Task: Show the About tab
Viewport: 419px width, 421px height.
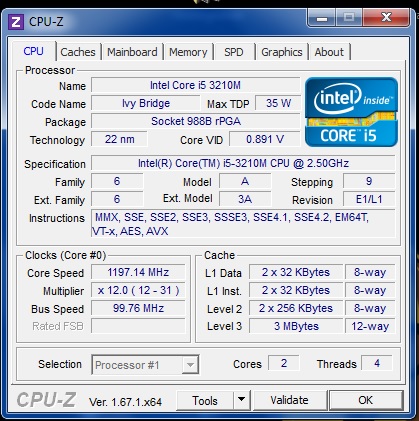Action: click(329, 52)
